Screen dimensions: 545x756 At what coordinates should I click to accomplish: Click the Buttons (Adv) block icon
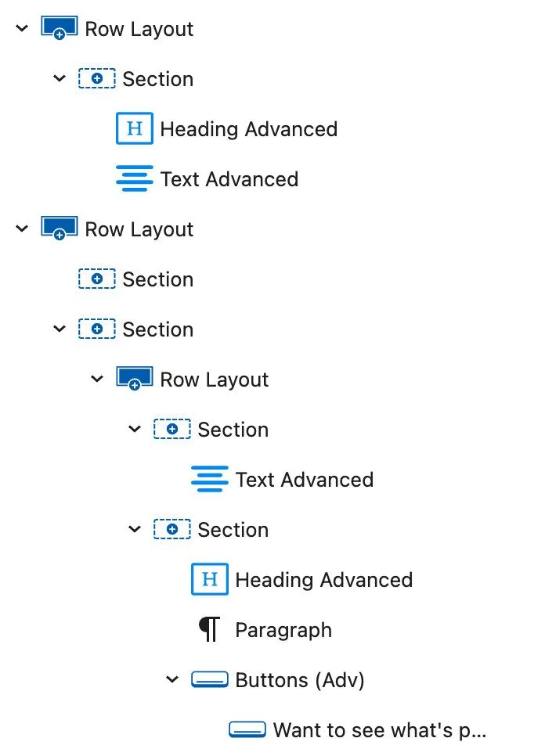coord(210,680)
